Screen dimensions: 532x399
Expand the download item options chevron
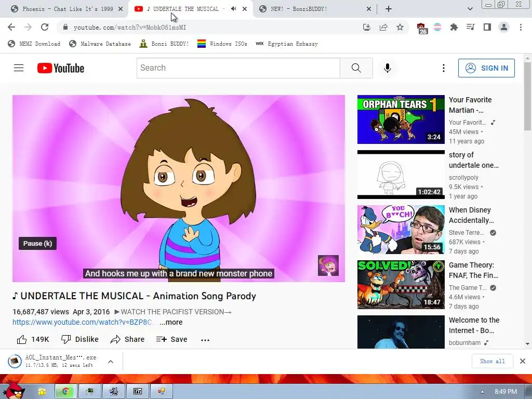pos(111,362)
